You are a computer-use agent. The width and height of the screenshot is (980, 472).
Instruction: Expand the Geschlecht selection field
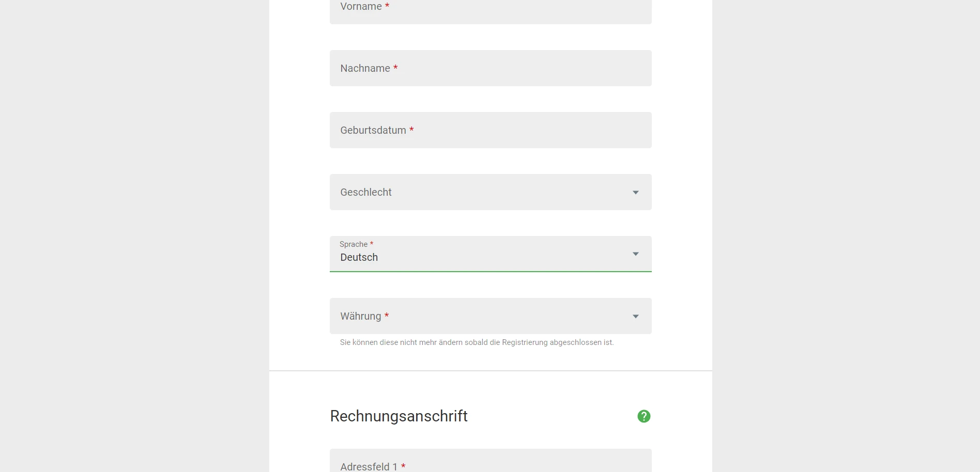point(491,192)
